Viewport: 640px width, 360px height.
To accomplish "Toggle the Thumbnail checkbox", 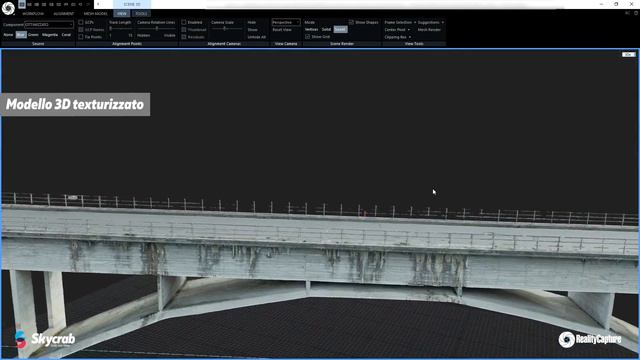I will click(x=184, y=29).
